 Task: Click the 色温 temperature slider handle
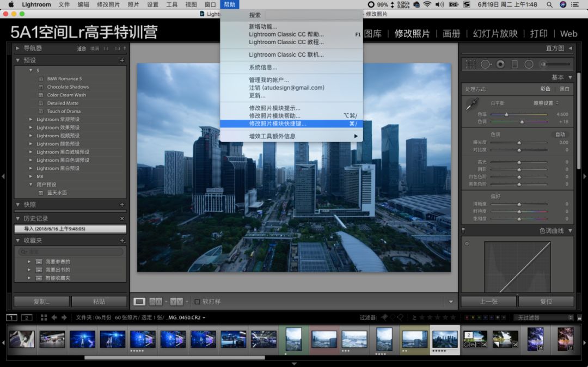[506, 114]
